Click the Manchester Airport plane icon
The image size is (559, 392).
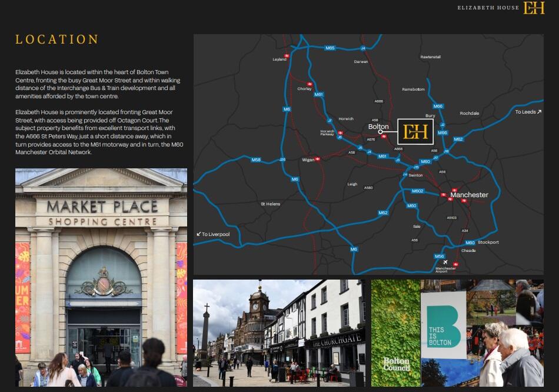click(445, 262)
